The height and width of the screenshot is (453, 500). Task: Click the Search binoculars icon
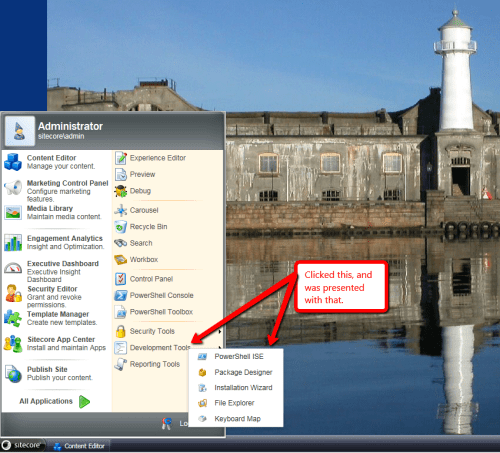tap(121, 243)
